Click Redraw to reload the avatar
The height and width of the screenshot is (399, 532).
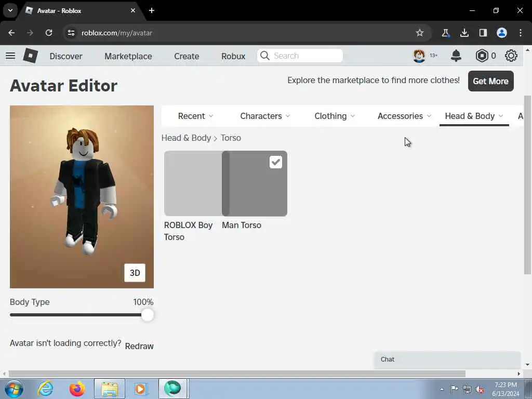point(139,346)
